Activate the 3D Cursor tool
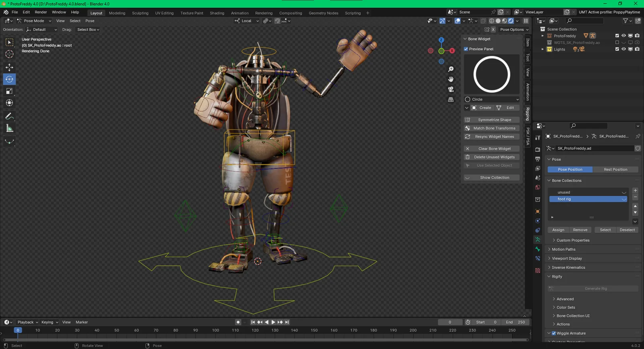 tap(9, 54)
